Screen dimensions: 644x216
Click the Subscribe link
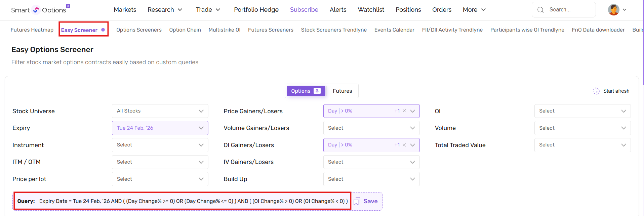tap(304, 10)
